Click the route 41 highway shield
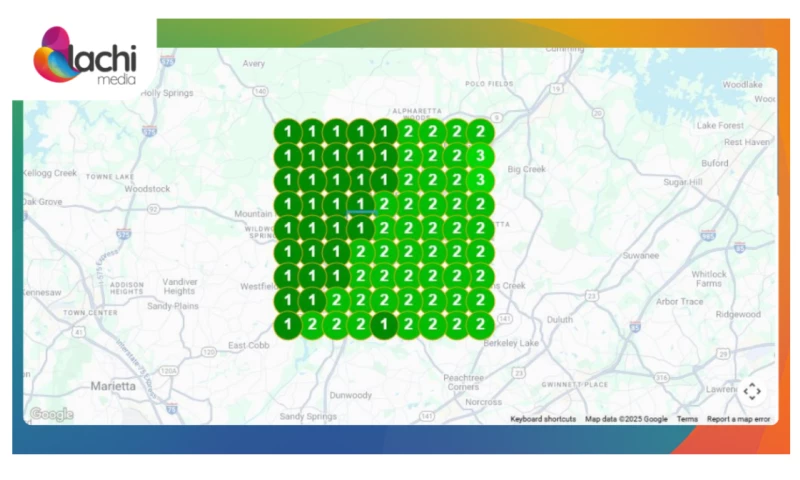Screen dimensions: 800x480 (79, 333)
